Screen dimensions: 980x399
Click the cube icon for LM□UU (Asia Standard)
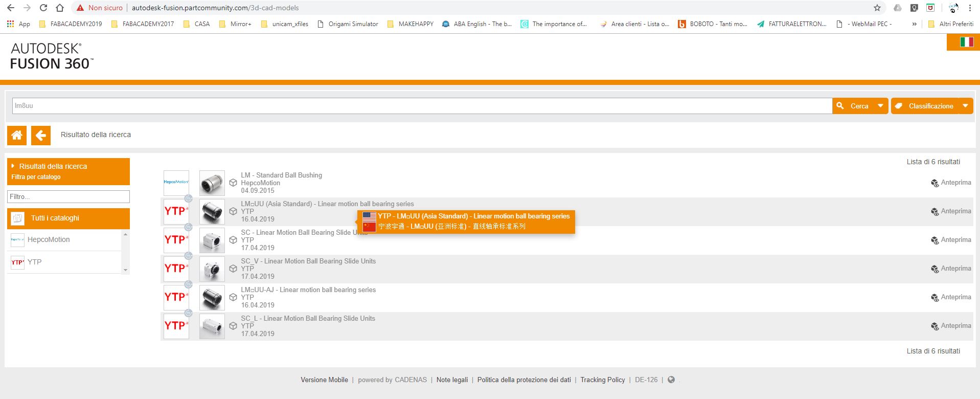coord(233,211)
